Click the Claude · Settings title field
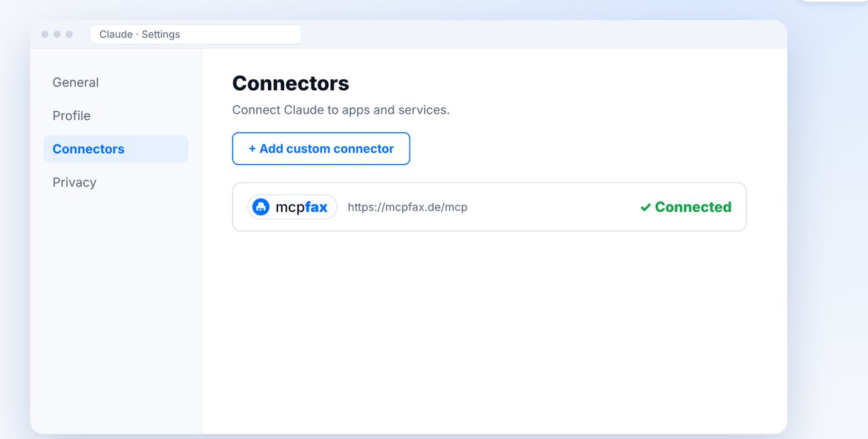Screen dimensions: 868x439 (x=195, y=35)
